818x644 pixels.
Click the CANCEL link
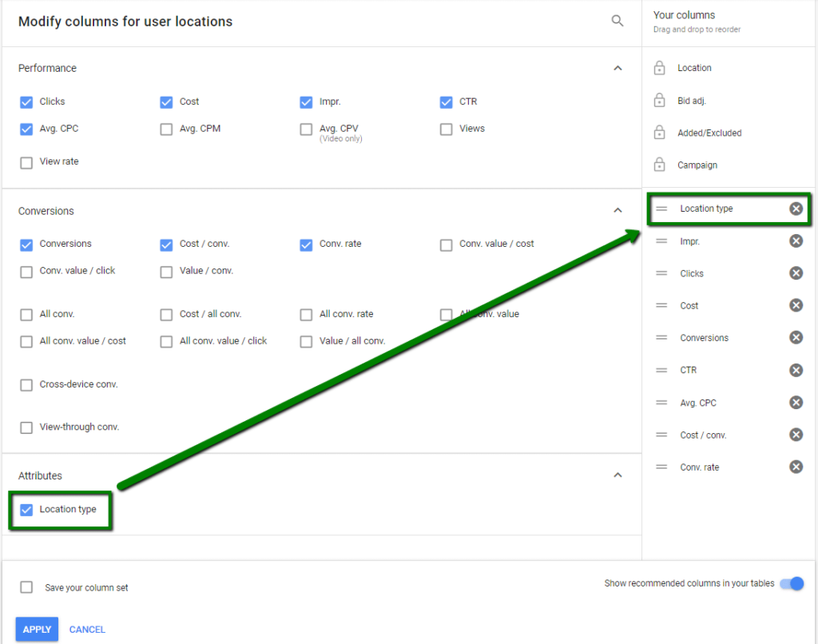click(86, 629)
